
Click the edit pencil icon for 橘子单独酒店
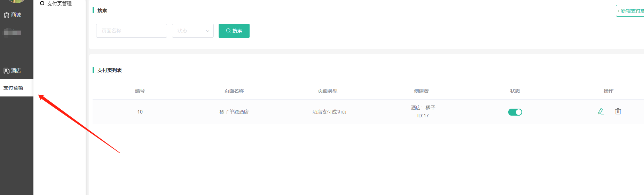pos(601,111)
